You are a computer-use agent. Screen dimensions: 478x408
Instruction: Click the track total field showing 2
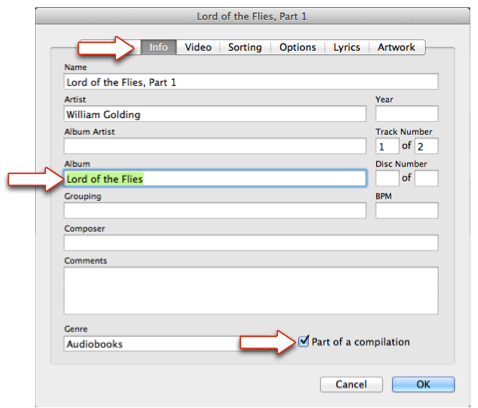tap(426, 146)
